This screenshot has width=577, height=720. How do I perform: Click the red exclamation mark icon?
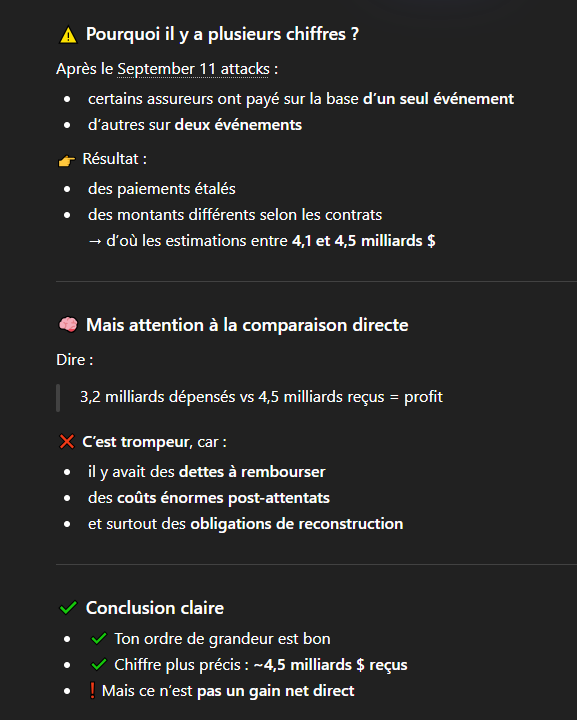[x=92, y=690]
